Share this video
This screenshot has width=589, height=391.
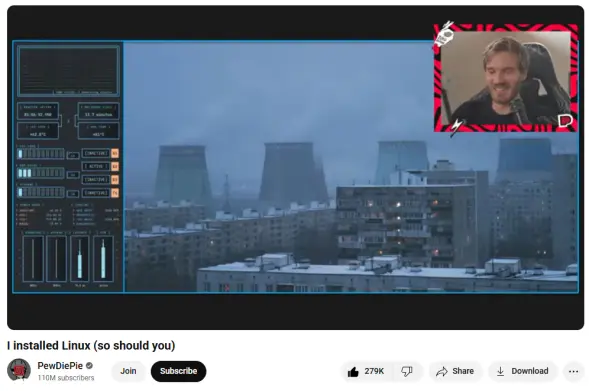pos(455,371)
